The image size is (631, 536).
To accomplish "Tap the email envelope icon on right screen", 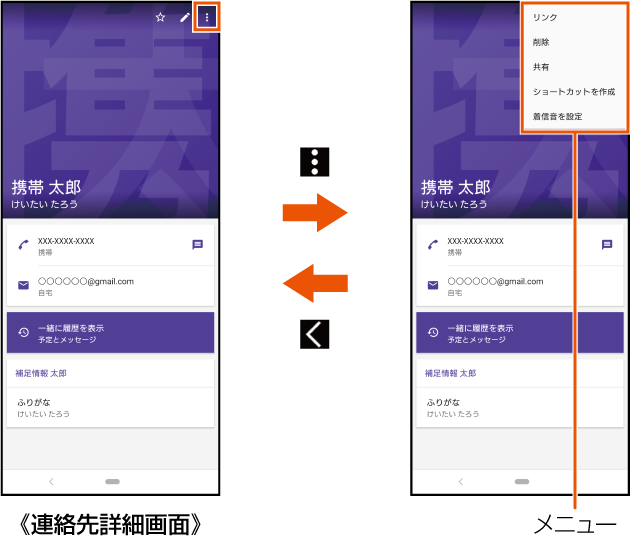I will click(433, 286).
